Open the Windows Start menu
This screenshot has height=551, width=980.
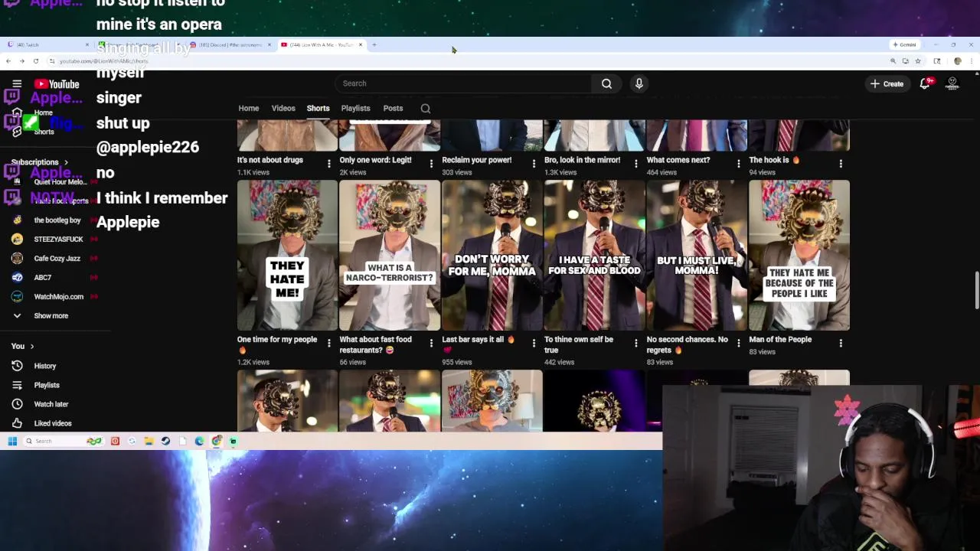[x=12, y=441]
